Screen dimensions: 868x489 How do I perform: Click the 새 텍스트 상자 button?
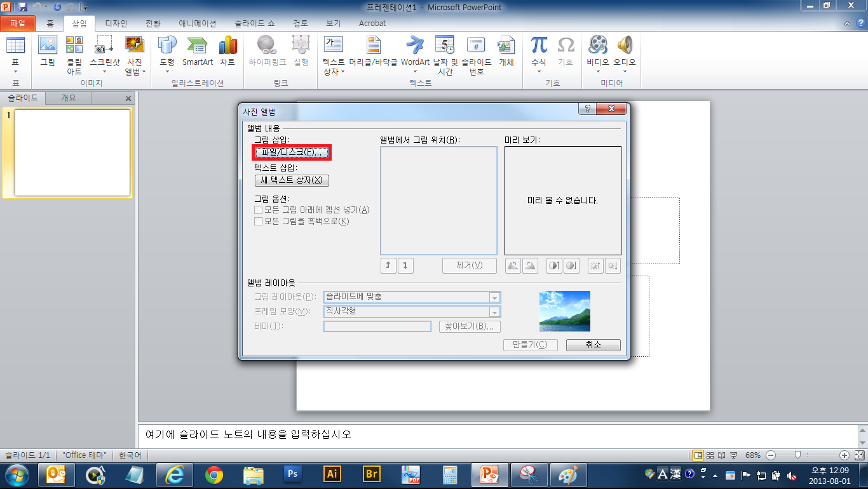(292, 180)
